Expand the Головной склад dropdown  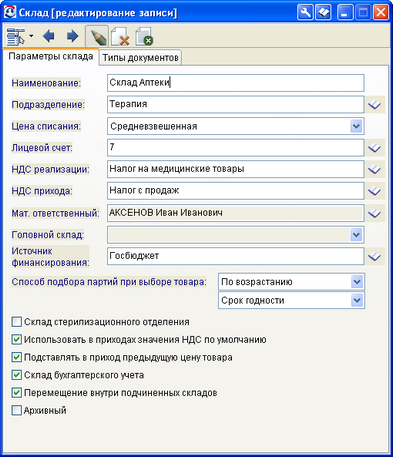[356, 235]
